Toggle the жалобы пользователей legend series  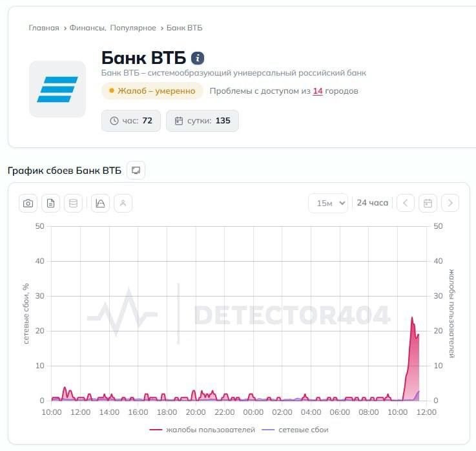203,430
